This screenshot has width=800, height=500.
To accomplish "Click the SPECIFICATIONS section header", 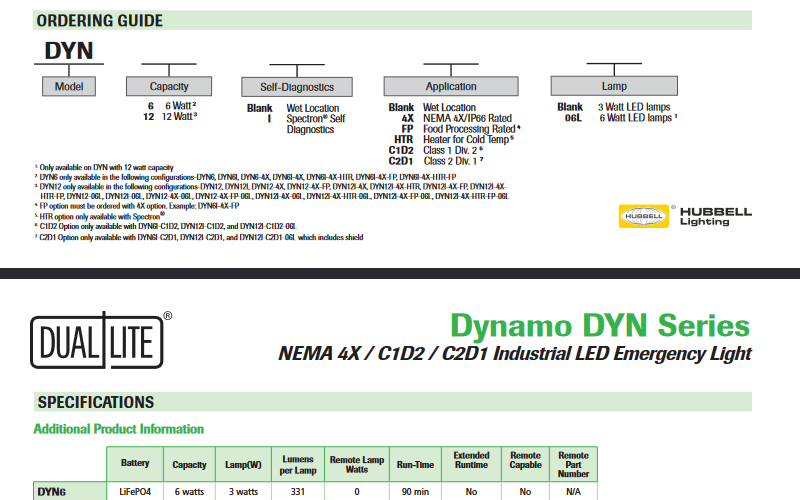I will tap(96, 402).
